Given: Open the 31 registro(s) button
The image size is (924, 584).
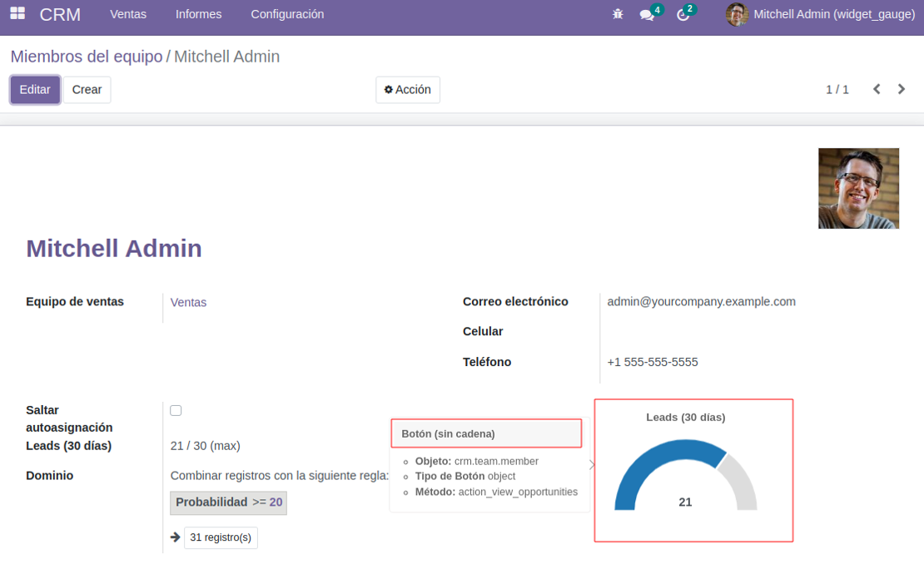Looking at the screenshot, I should (221, 537).
